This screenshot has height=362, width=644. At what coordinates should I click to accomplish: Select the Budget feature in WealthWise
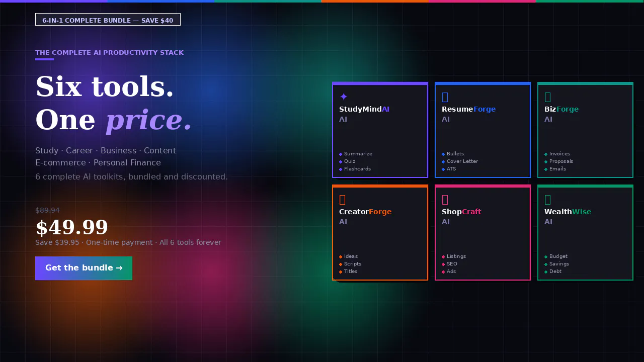coord(556,256)
